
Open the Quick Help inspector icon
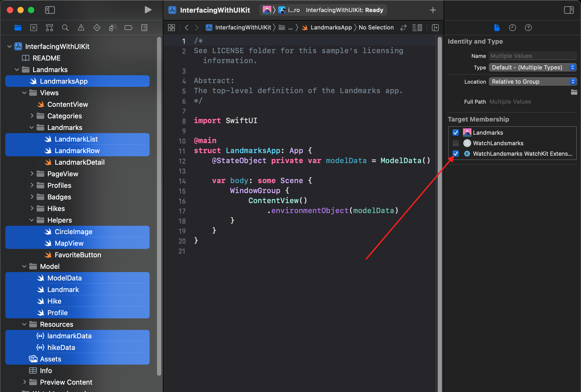(528, 28)
